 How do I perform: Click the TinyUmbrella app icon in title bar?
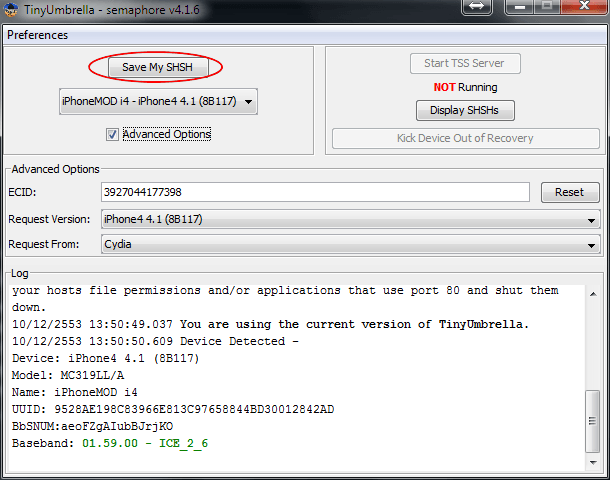[12, 9]
